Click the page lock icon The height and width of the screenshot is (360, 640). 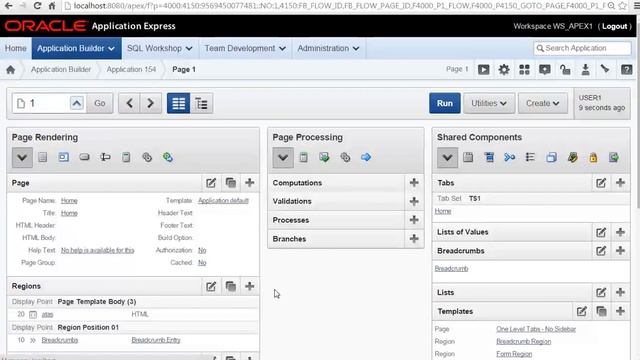(565, 70)
